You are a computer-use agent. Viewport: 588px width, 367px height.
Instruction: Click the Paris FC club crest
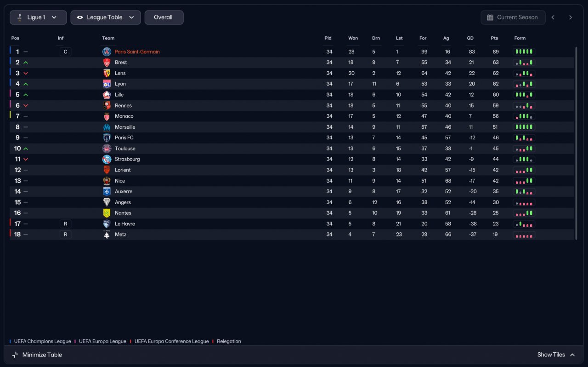[x=107, y=138]
